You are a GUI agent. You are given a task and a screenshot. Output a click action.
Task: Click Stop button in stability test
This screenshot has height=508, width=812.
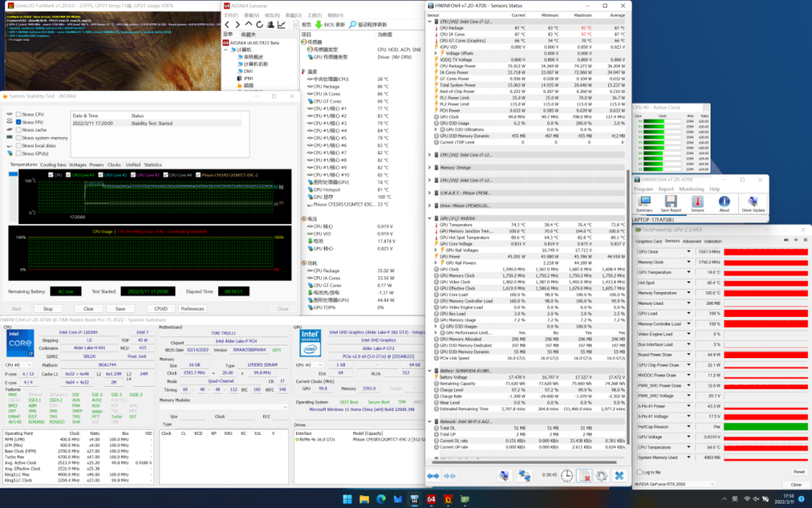tap(48, 309)
